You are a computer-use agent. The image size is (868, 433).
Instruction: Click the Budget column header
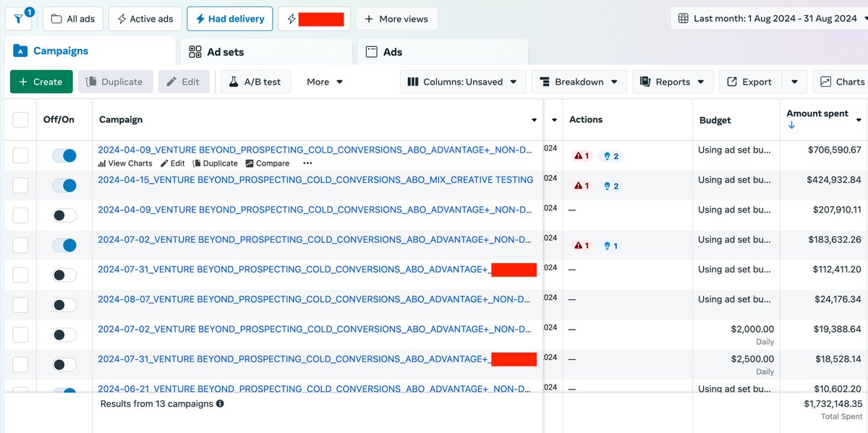(x=715, y=120)
